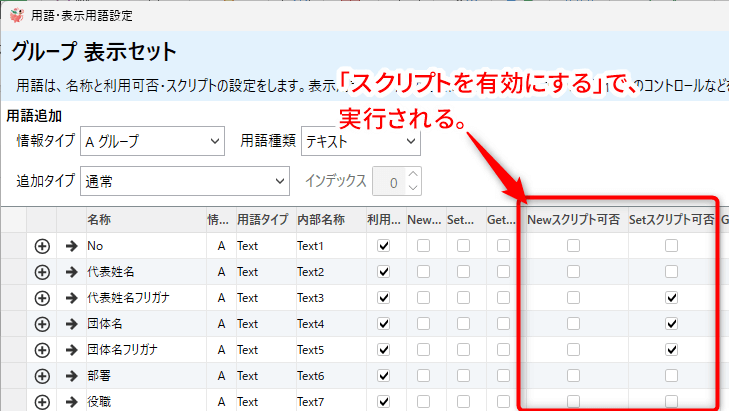Click the インデックス stepper up arrow
Screen dimensions: 729x411
tap(414, 175)
